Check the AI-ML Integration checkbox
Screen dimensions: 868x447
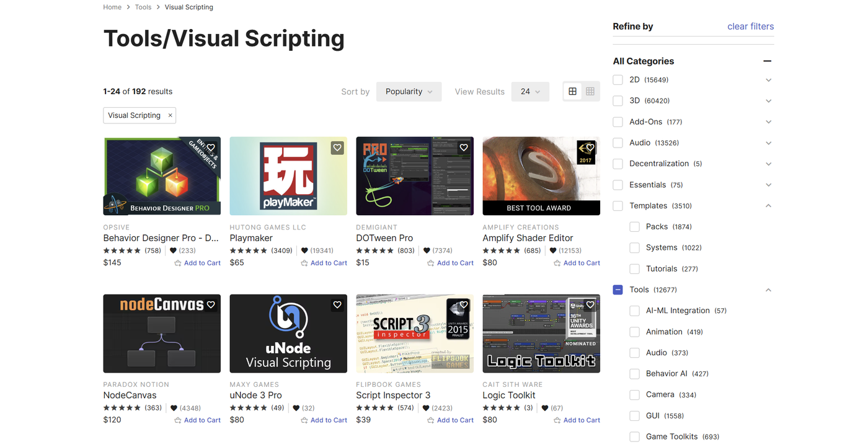point(634,311)
